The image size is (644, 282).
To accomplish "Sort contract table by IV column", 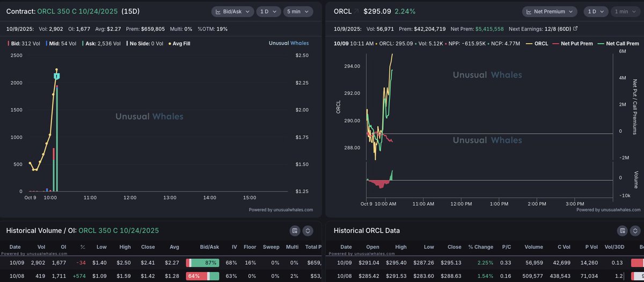I will pos(234,247).
